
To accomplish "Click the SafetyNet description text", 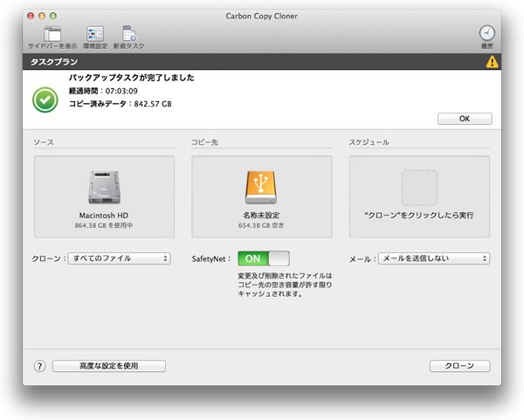I will [285, 285].
